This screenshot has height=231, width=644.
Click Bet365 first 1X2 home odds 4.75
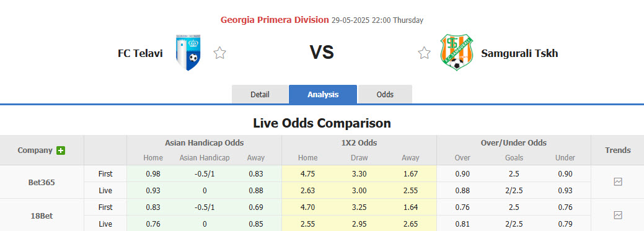pos(307,173)
